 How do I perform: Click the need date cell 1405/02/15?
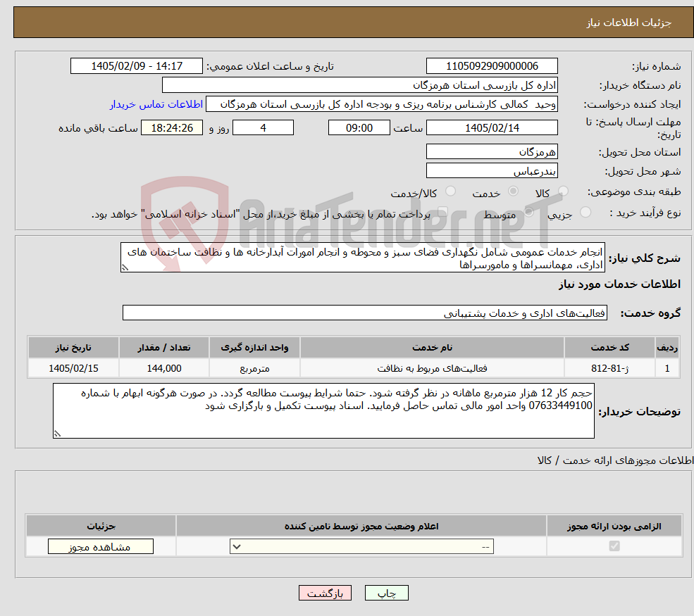[x=73, y=368]
